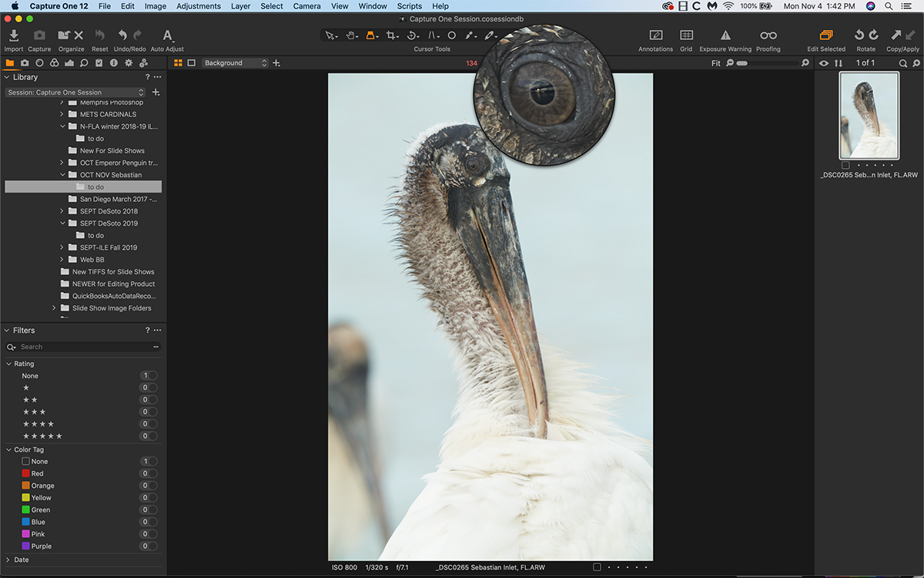Copy adjustments arrow icon
Image resolution: width=924 pixels, height=578 pixels.
pos(896,35)
